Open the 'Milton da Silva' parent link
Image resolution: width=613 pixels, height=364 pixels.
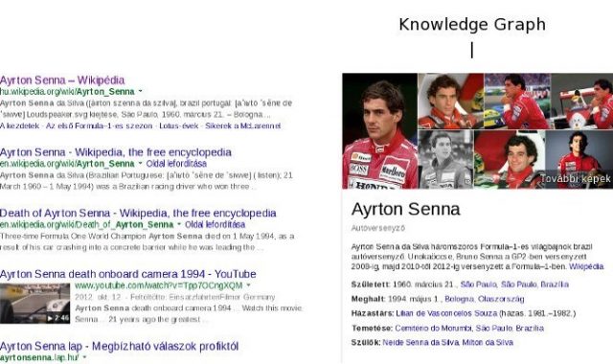pos(488,343)
